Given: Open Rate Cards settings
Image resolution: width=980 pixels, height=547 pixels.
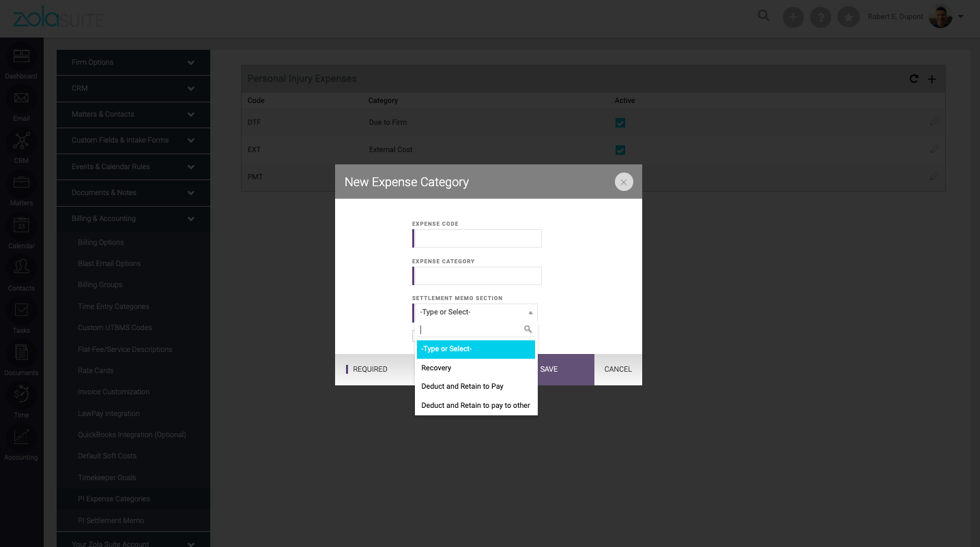Looking at the screenshot, I should click(96, 370).
